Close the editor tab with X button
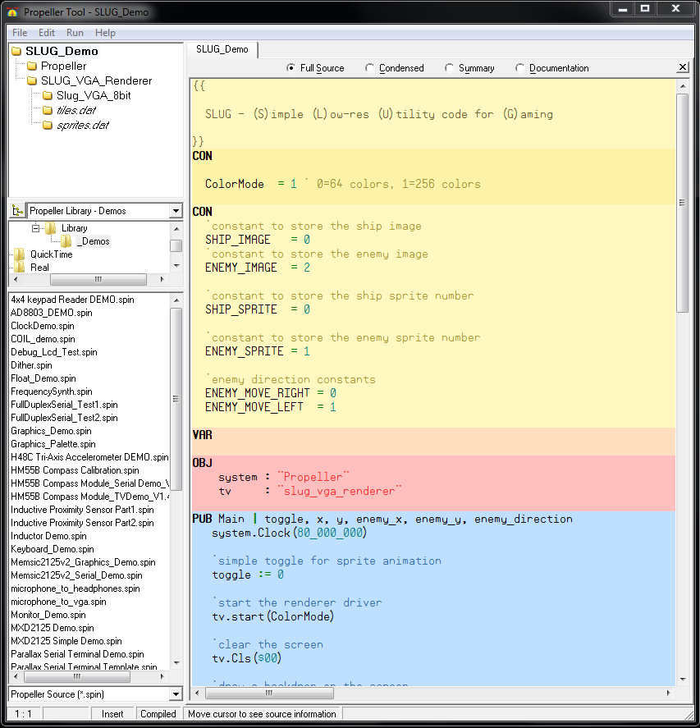700x728 pixels. tap(682, 67)
